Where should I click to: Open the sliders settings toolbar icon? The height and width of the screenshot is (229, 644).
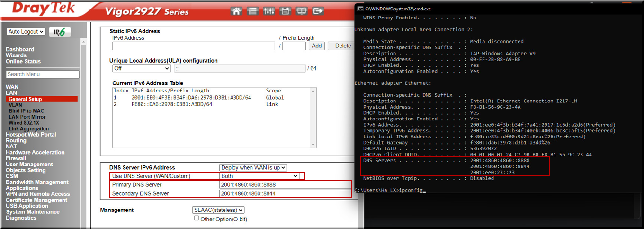[269, 11]
